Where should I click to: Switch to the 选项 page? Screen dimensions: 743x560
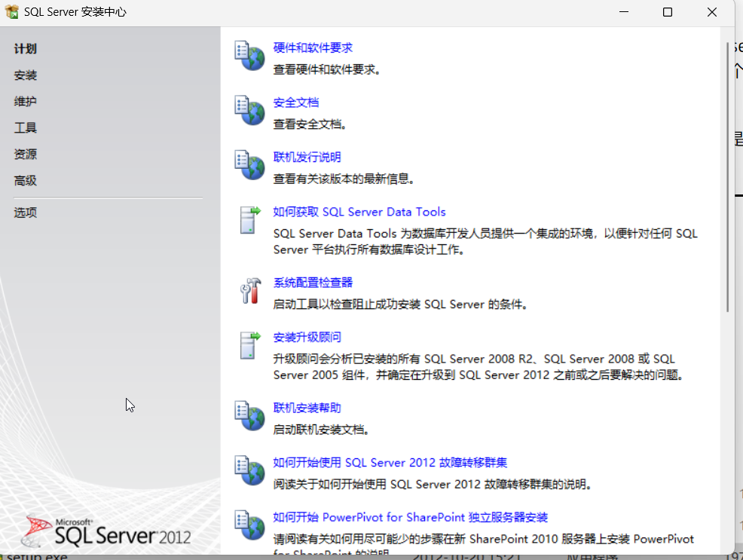pos(25,213)
